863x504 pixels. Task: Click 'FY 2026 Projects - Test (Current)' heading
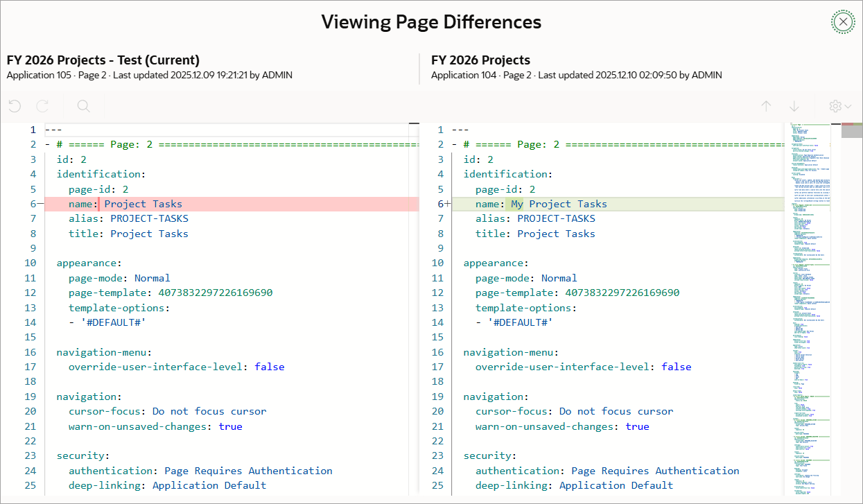(103, 60)
